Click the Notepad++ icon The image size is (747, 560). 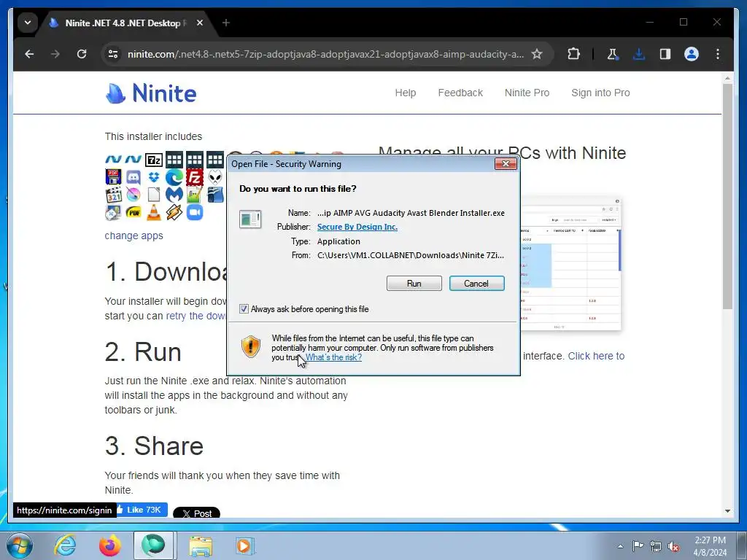tap(194, 195)
